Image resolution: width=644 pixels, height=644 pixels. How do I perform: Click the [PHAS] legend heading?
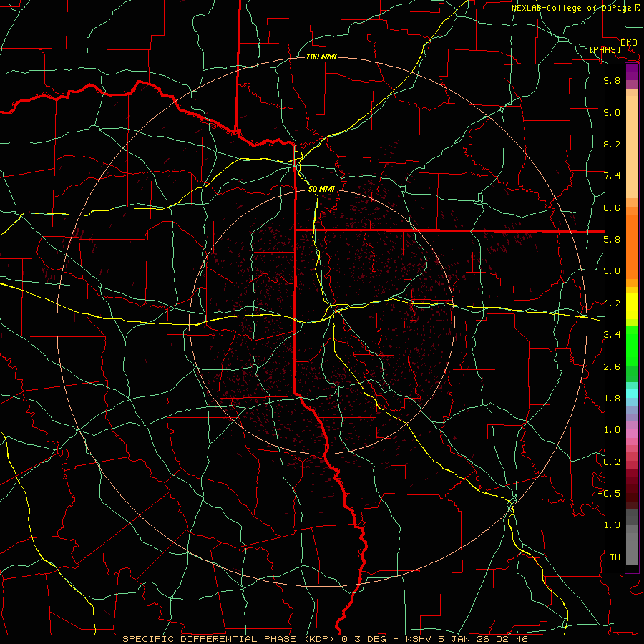pos(605,49)
